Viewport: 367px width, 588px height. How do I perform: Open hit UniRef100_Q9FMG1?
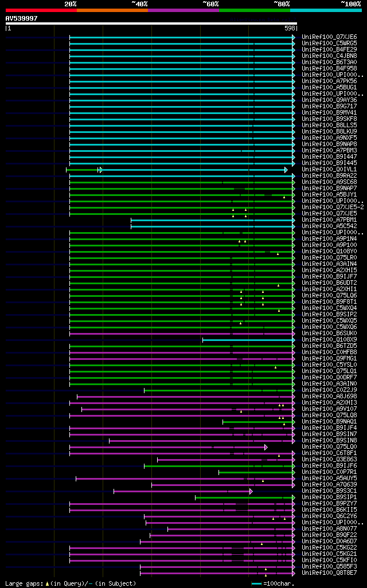point(330,359)
